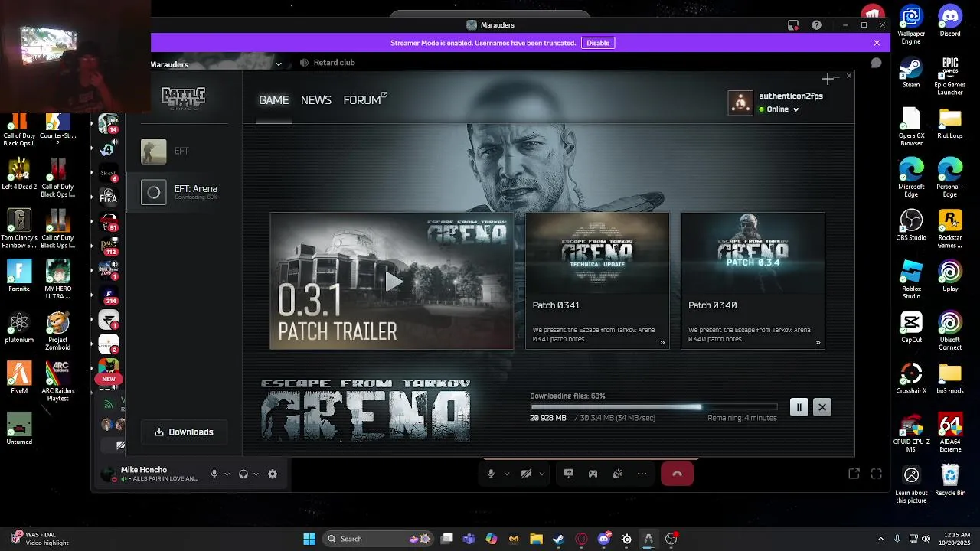Viewport: 980px width, 551px height.
Task: Click authenticon2fps profile avatar
Action: 740,103
